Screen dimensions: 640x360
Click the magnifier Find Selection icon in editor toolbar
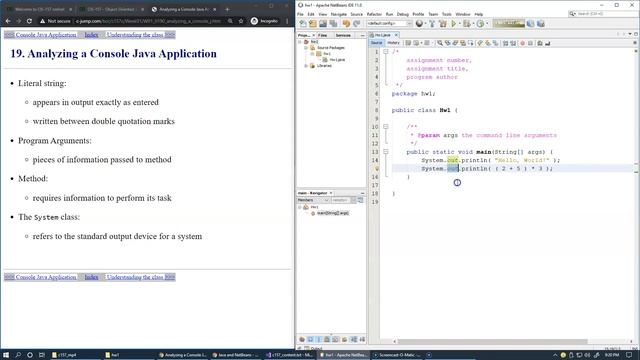440,43
